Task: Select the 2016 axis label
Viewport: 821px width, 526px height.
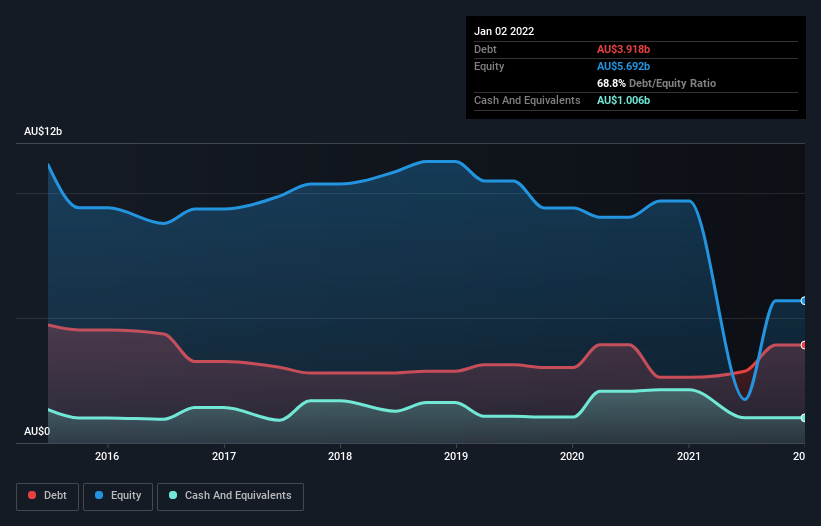Action: click(107, 456)
